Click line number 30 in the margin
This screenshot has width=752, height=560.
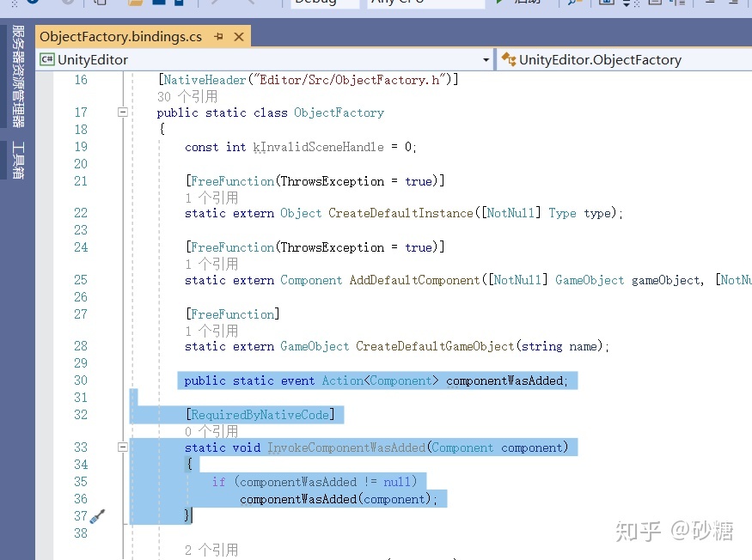coord(80,380)
